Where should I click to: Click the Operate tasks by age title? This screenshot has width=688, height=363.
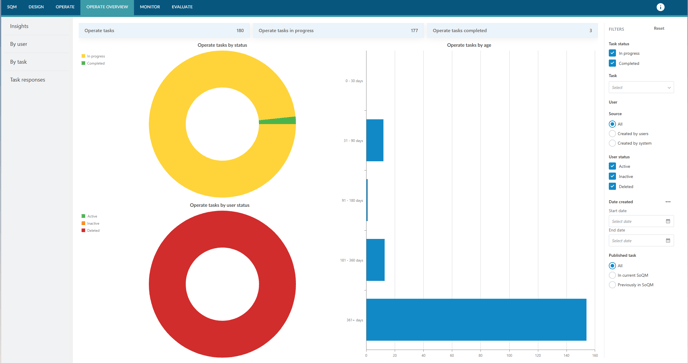[469, 45]
